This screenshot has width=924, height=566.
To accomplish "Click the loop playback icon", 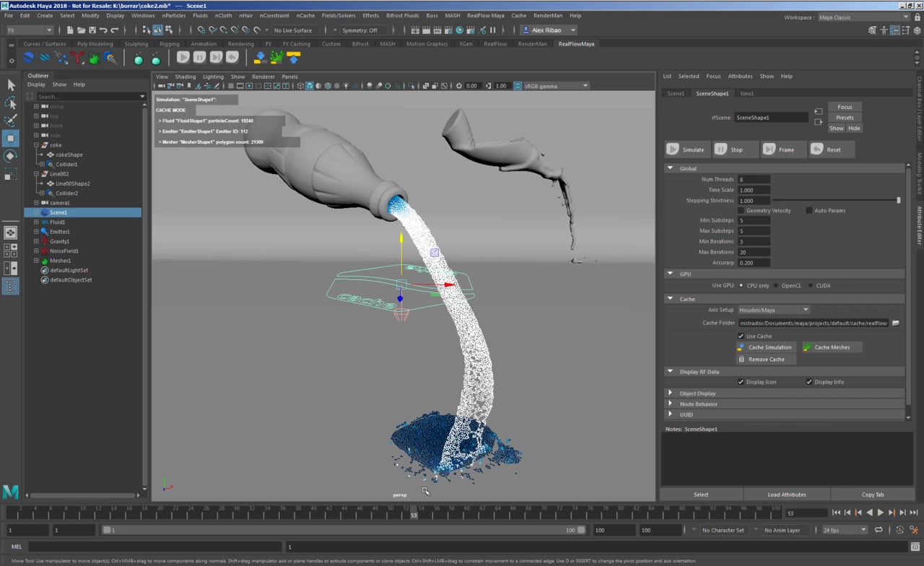I will coord(879,530).
